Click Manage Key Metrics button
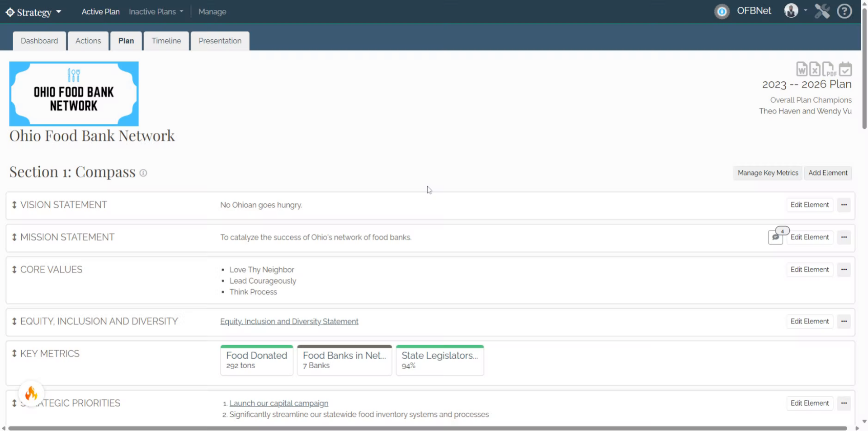 pos(768,173)
